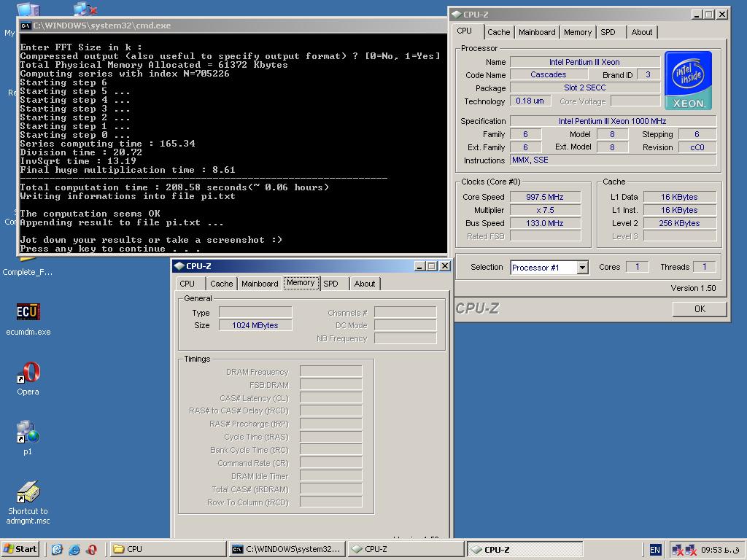Close the memory CPU-Z window
Viewport: 747px width, 560px height.
(444, 266)
